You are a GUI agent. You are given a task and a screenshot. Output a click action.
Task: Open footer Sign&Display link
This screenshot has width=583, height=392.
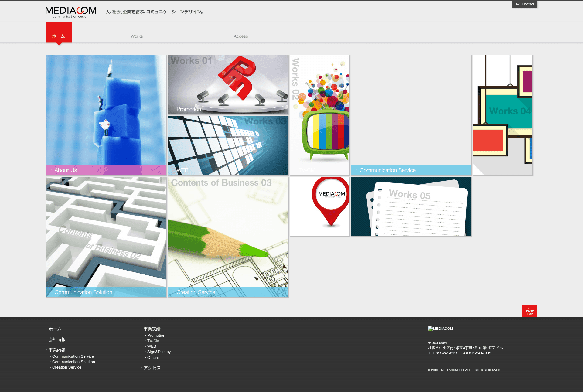[x=159, y=352]
